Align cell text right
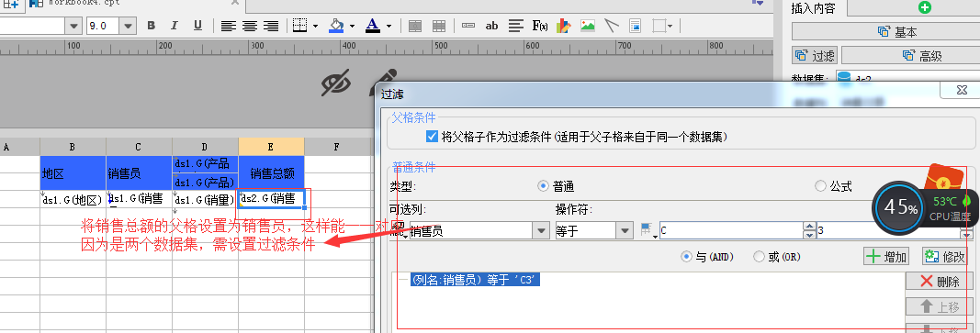Viewport: 980px width, 333px height. click(x=271, y=26)
